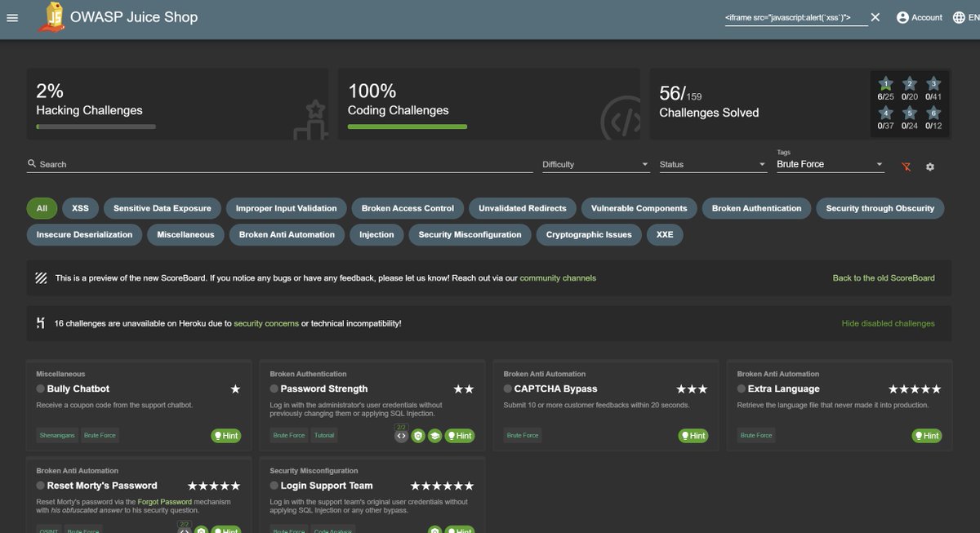Open mitigation shield link for Password Strength
Viewport: 980px width, 533px height.
(418, 436)
